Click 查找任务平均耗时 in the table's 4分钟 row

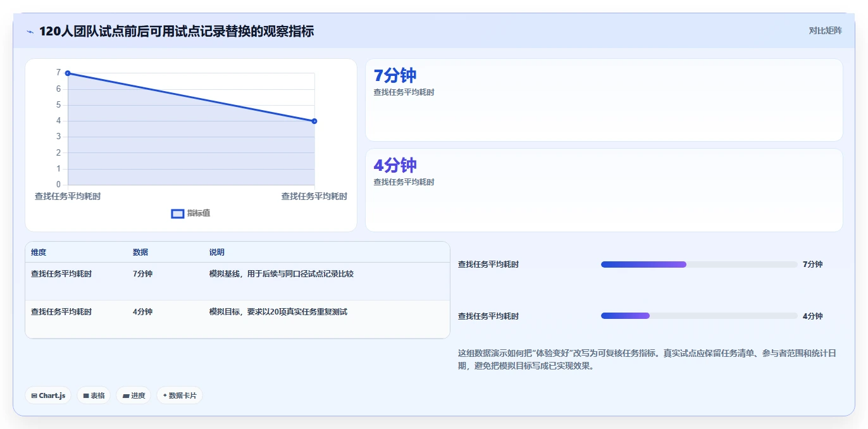click(x=61, y=312)
